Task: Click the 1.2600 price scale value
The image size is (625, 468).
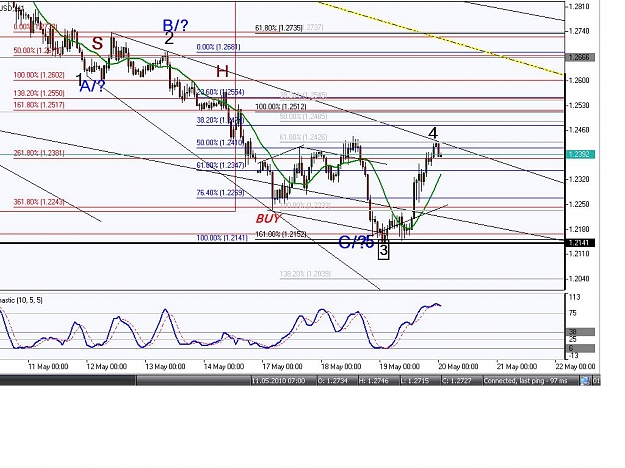Action: tap(579, 81)
